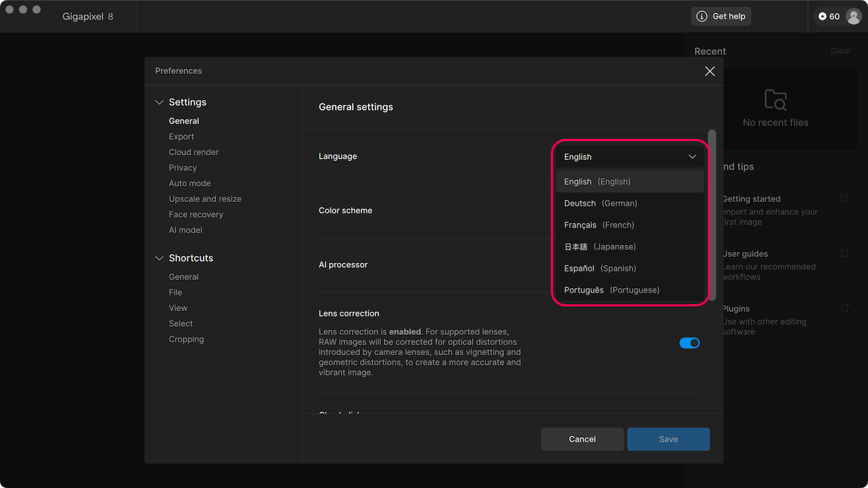This screenshot has height=488, width=868.
Task: Click the settings panel vertical scrollbar
Action: point(712,215)
